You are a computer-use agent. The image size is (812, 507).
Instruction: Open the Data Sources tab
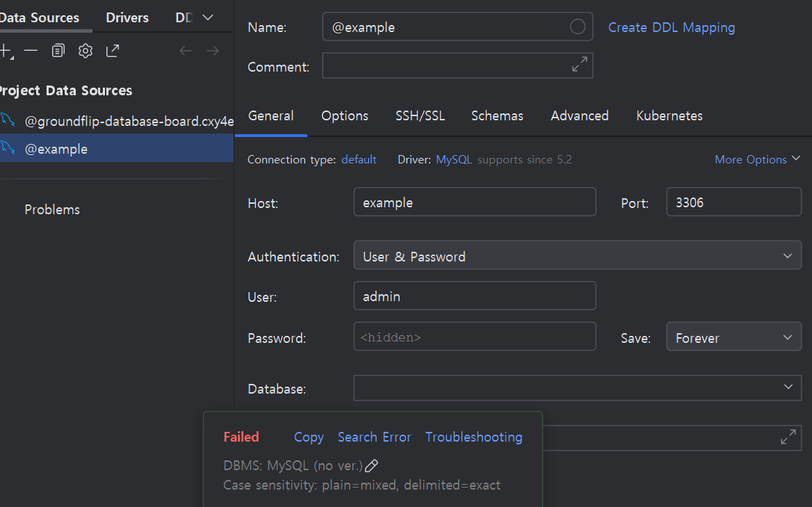click(40, 17)
